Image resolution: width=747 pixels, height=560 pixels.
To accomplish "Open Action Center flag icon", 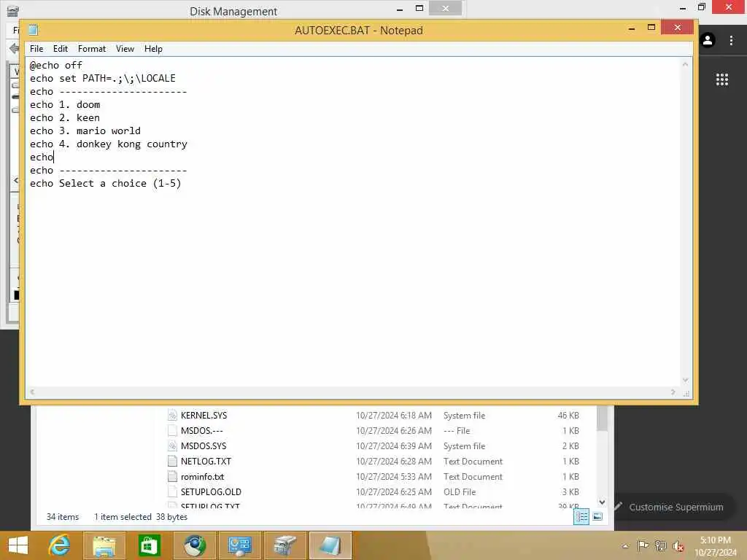I will pos(643,545).
